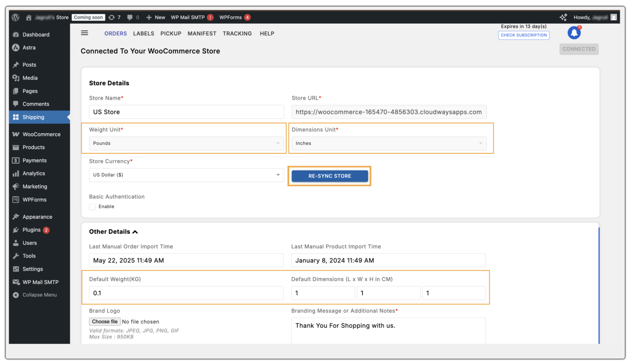Screen dimensions: 631x364
Task: Open the Weight Unit dropdown
Action: [186, 143]
